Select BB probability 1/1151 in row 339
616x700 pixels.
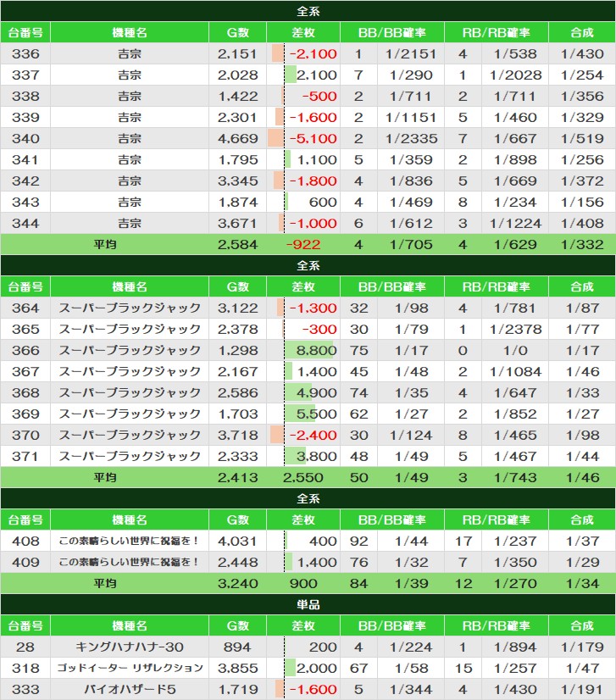[x=411, y=118]
